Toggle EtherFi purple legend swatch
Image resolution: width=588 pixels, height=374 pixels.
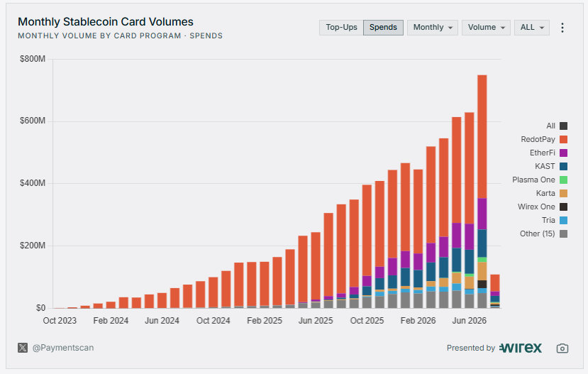[563, 153]
